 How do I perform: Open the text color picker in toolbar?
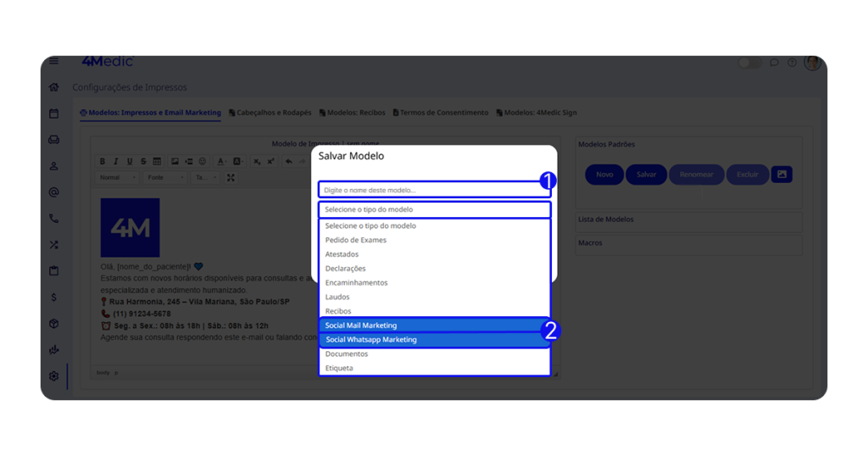click(x=221, y=162)
